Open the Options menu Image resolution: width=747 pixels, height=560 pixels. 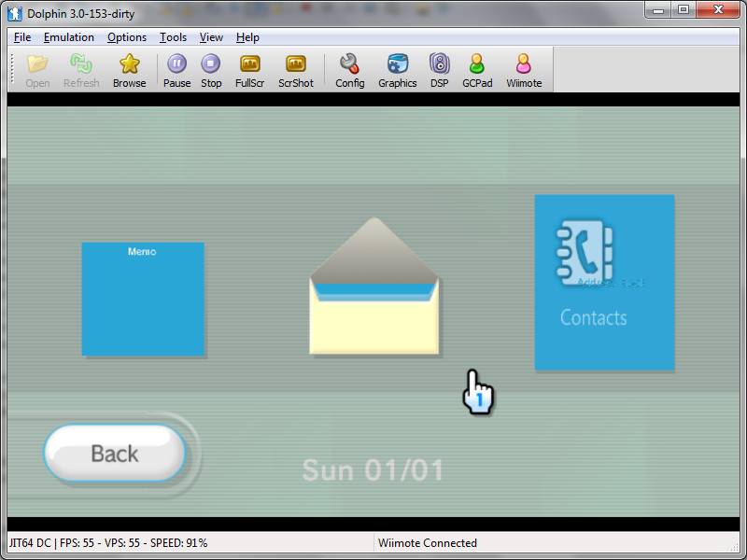pos(127,37)
